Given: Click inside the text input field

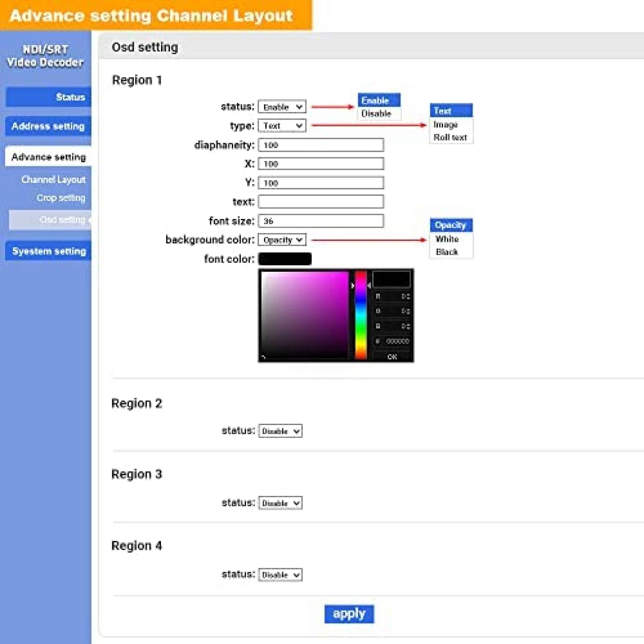Looking at the screenshot, I should pos(320,202).
